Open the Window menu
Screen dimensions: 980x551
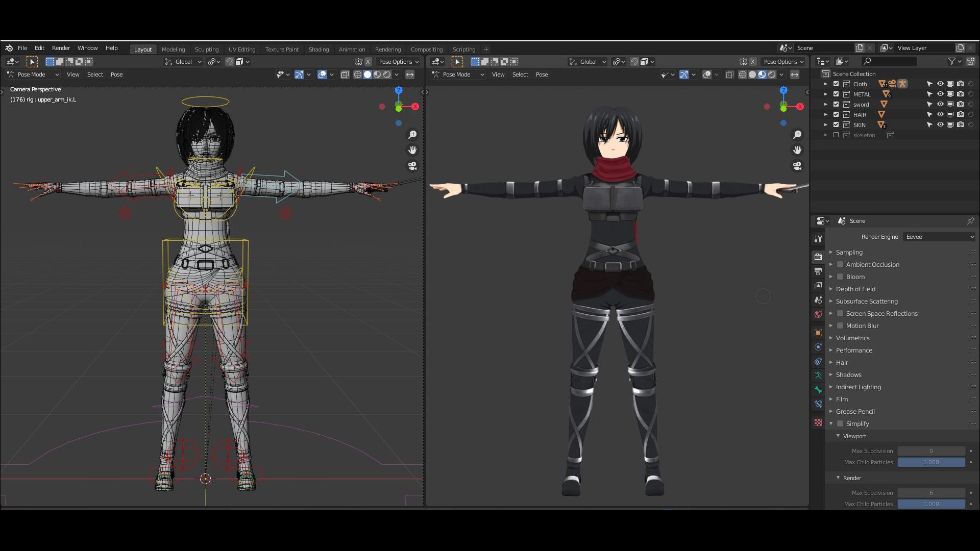87,48
